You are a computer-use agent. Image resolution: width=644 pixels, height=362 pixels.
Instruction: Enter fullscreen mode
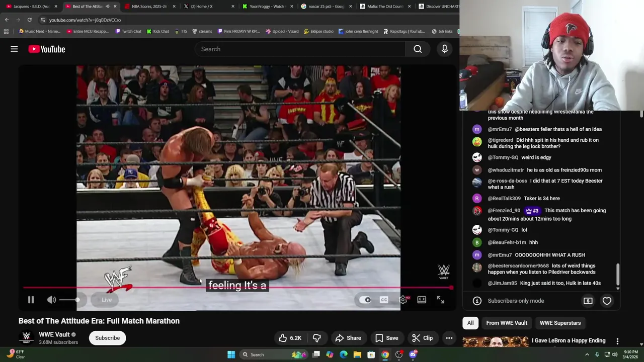pos(440,300)
